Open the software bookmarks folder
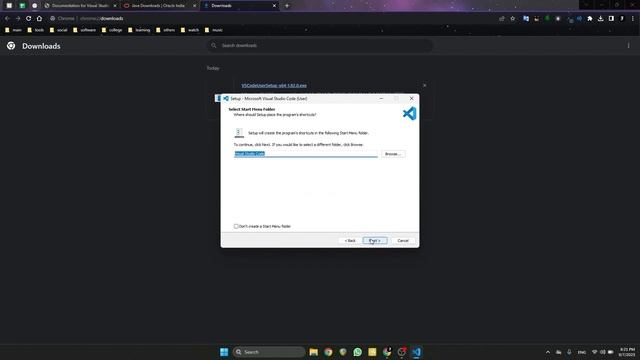Screen dimensions: 640x360 click(84, 30)
